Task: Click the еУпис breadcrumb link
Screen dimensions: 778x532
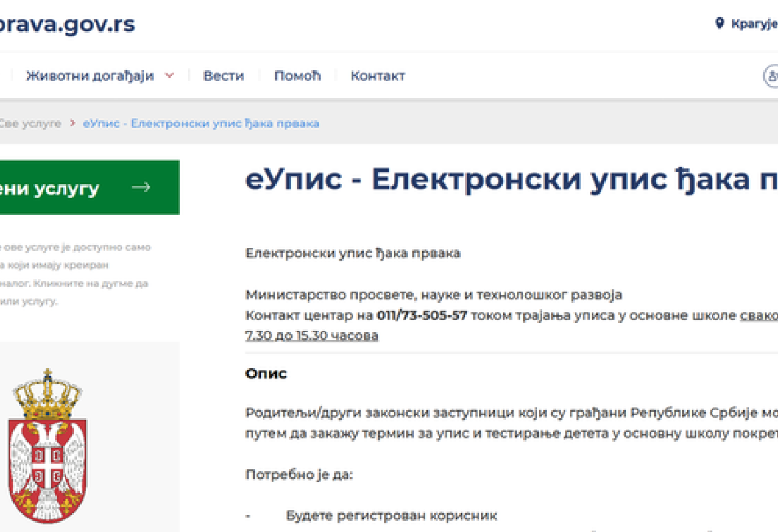Action: [199, 123]
